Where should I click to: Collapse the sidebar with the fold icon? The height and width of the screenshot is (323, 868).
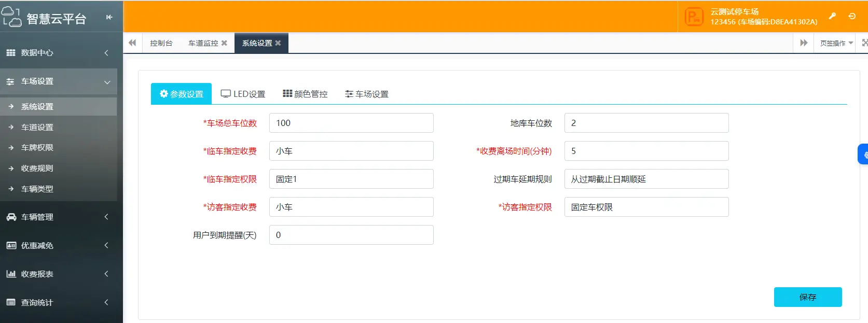click(x=109, y=17)
